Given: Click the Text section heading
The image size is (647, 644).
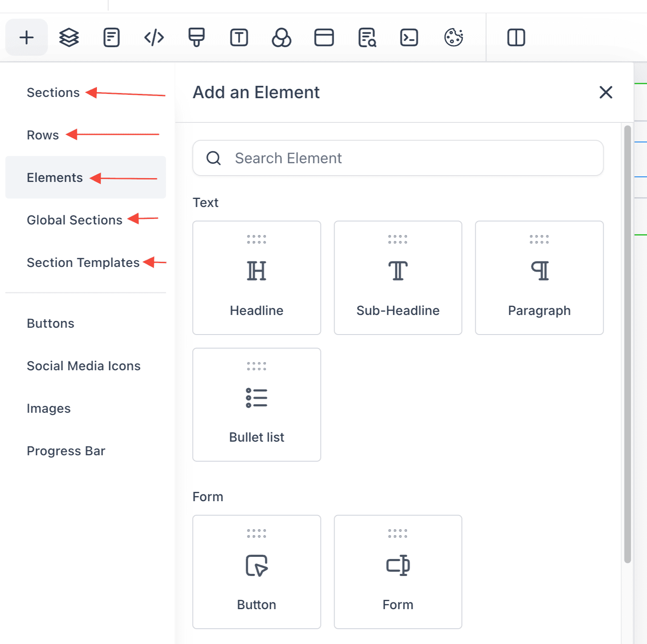Looking at the screenshot, I should [x=206, y=202].
